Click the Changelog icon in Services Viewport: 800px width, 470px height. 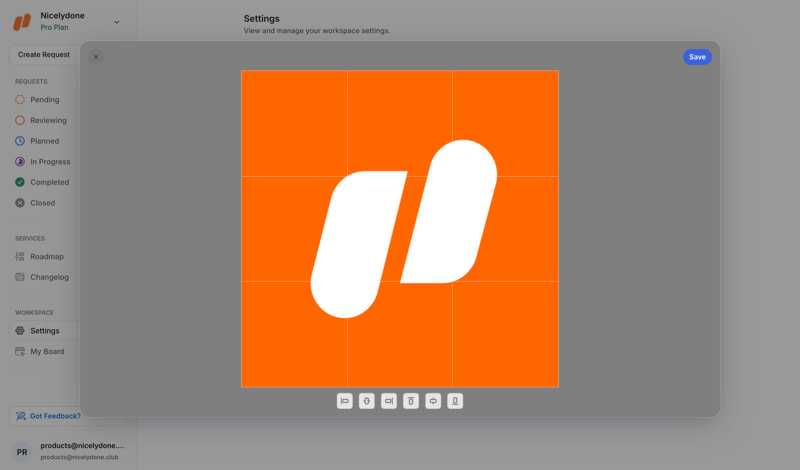point(20,277)
